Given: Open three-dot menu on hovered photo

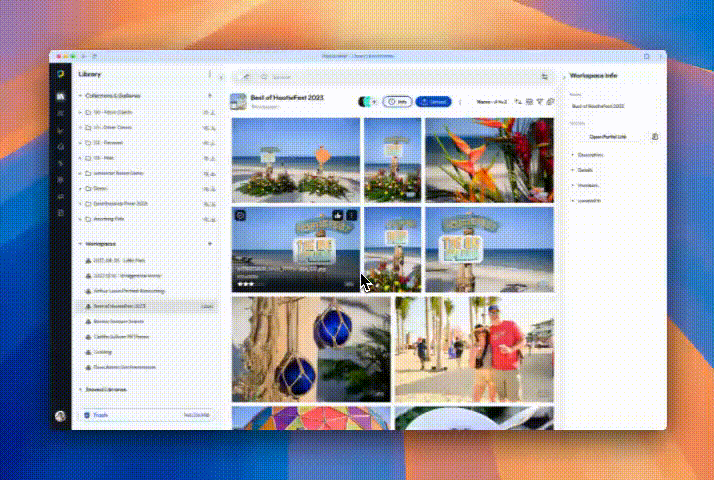Looking at the screenshot, I should click(352, 215).
